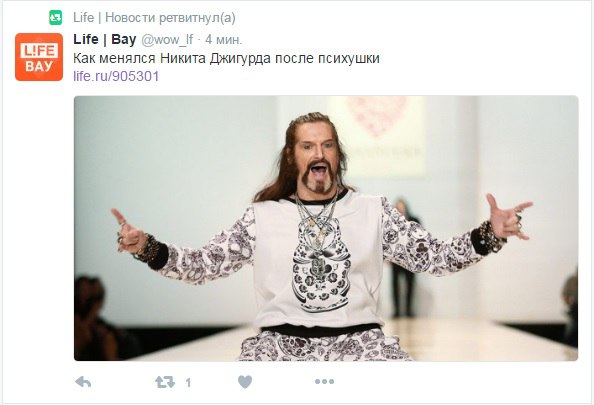
Task: Click the matryoshka print in the photo
Action: coord(321,265)
